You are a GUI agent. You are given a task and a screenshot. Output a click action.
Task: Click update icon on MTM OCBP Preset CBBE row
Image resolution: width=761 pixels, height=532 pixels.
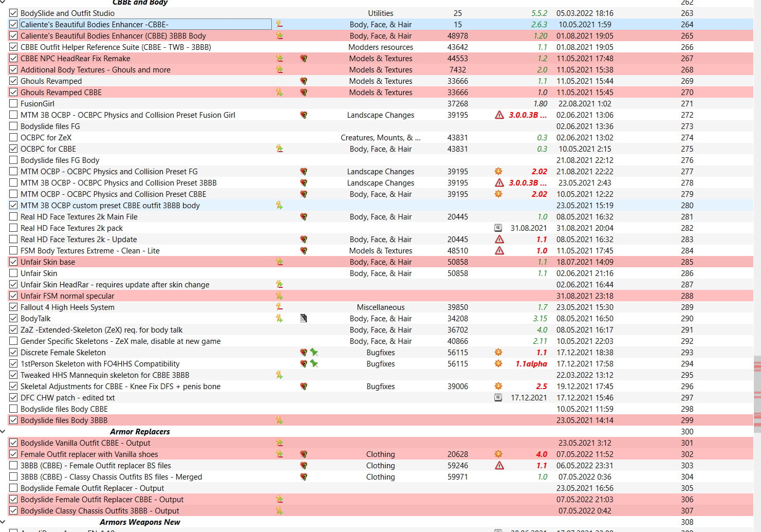tap(498, 194)
